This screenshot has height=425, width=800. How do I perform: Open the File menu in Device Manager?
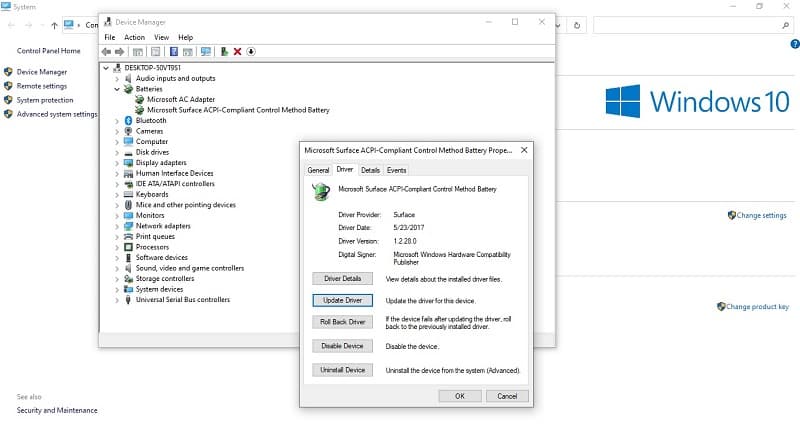110,37
